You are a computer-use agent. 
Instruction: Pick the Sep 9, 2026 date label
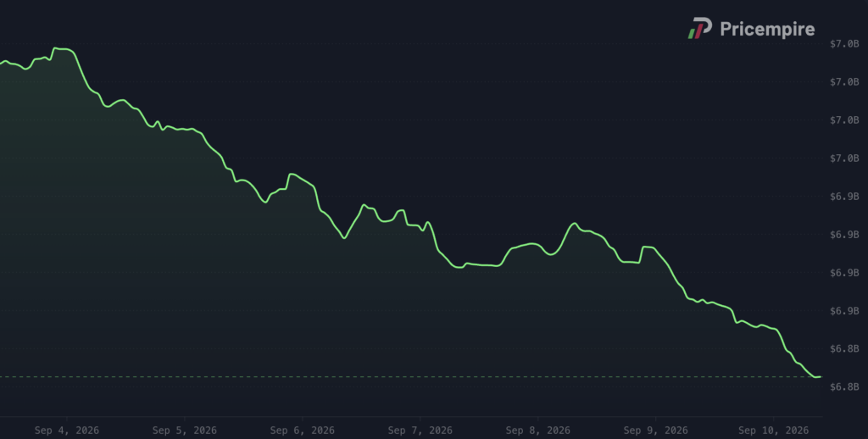[655, 431]
